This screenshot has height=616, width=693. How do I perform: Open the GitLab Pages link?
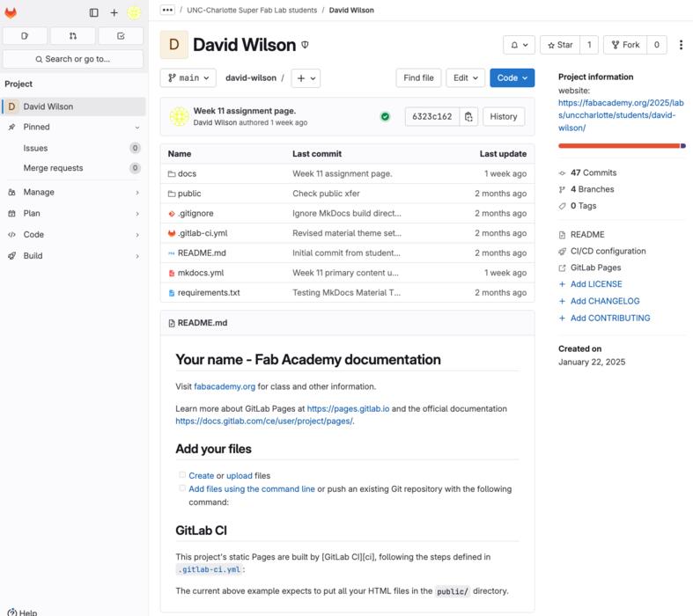pos(595,268)
